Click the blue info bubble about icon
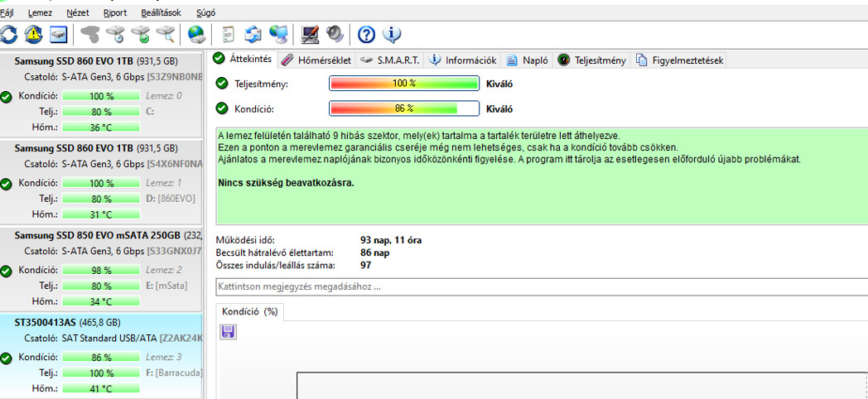868x399 pixels. (x=392, y=35)
